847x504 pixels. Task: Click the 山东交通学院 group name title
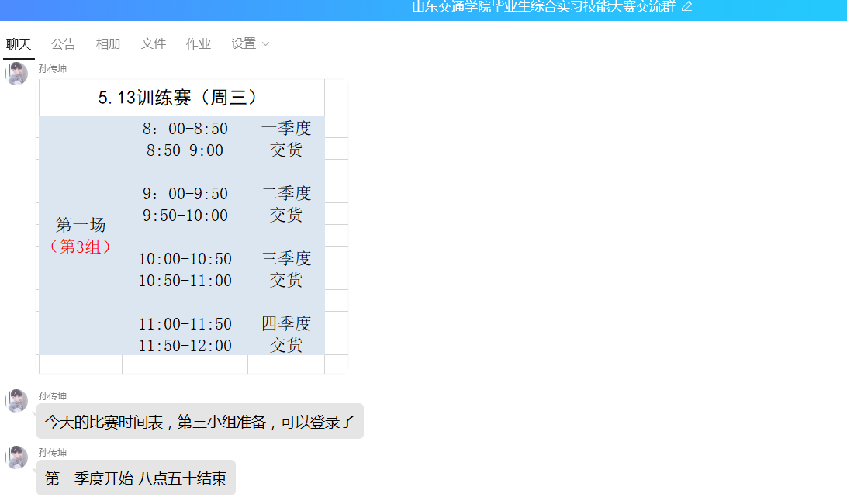[543, 7]
